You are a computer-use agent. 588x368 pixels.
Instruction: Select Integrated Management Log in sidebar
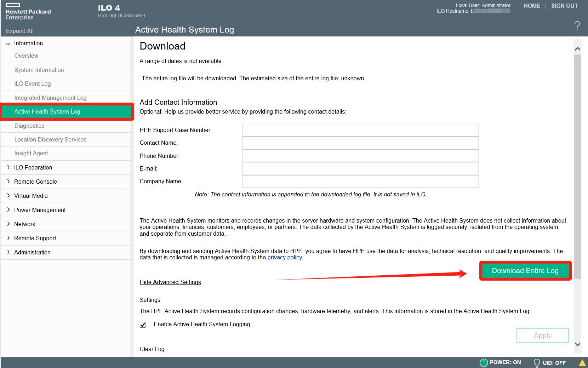(x=50, y=98)
